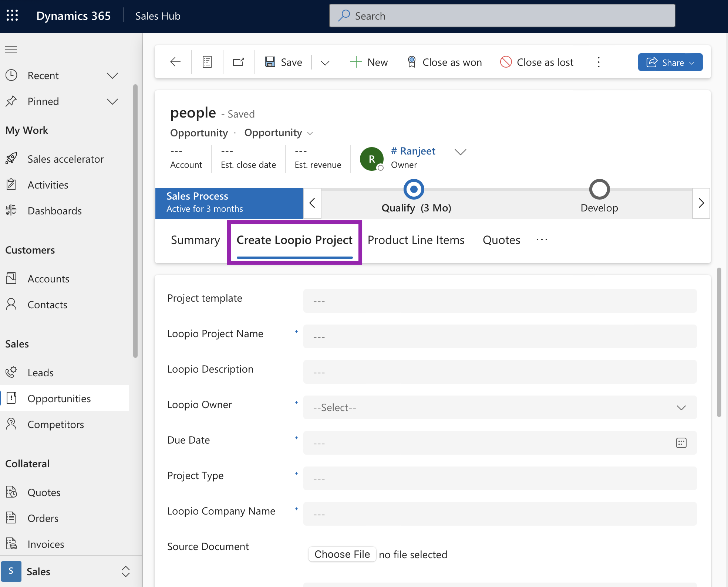The image size is (728, 587).
Task: Click the Project template field
Action: [500, 301]
